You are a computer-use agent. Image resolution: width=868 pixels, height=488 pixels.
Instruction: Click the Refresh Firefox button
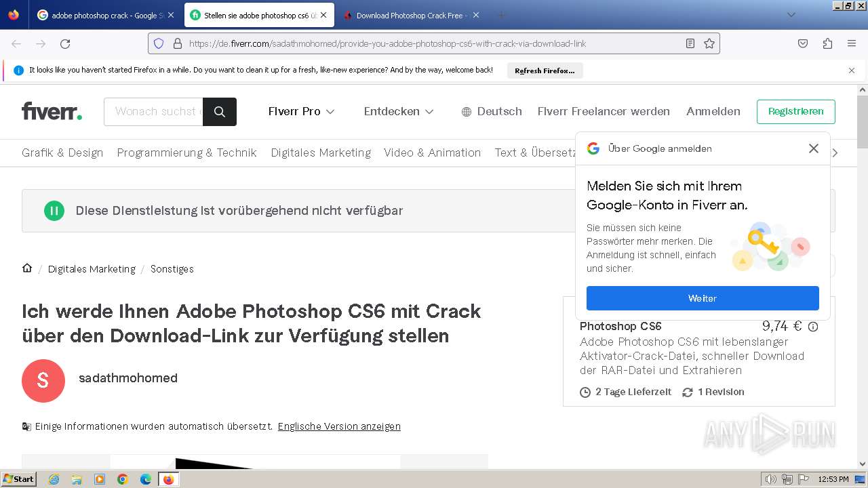(x=545, y=70)
